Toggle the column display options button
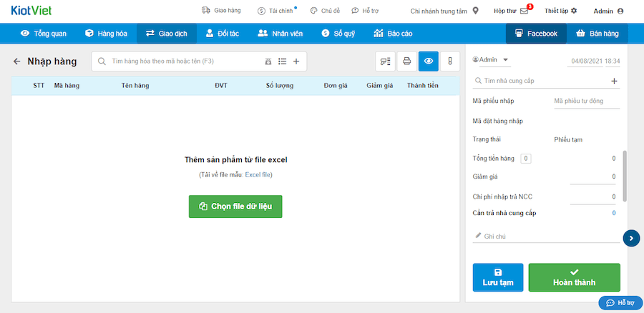This screenshot has height=313, width=644. [x=386, y=61]
